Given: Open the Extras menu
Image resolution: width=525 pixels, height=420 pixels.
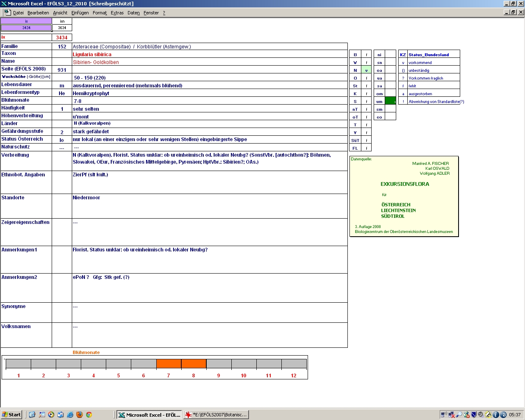Looking at the screenshot, I should pyautogui.click(x=117, y=13).
